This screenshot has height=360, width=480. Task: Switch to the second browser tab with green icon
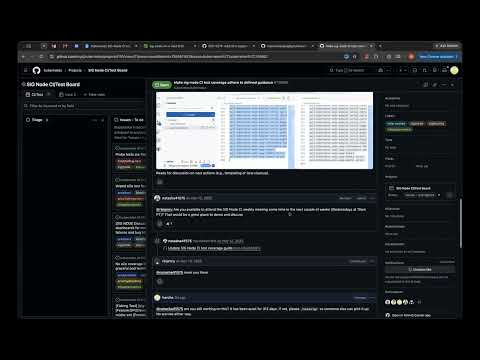pyautogui.click(x=169, y=46)
